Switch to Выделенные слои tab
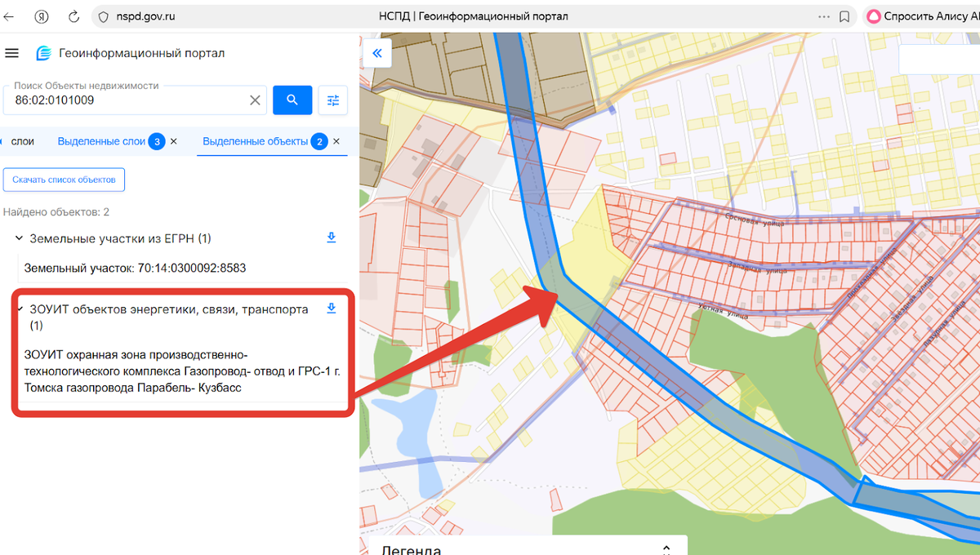Screen dimensions: 980x555 coord(101,141)
